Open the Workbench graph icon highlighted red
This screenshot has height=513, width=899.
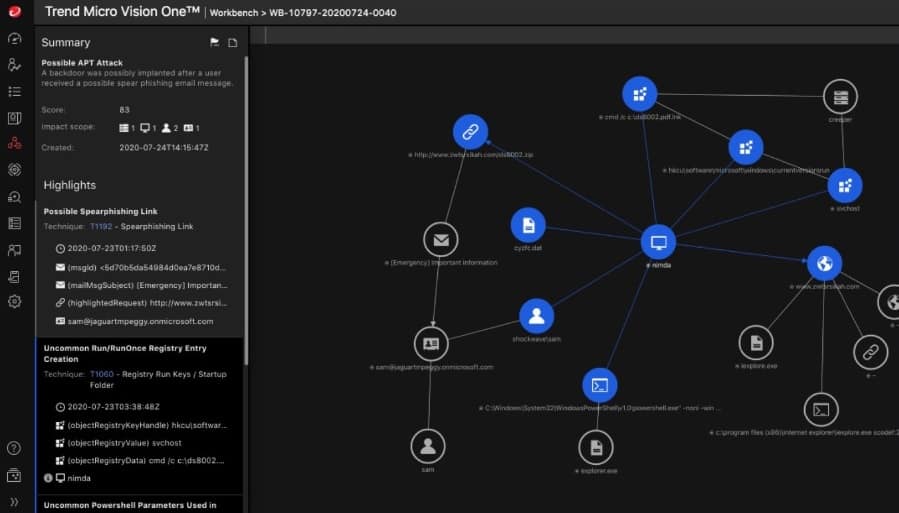coord(14,143)
